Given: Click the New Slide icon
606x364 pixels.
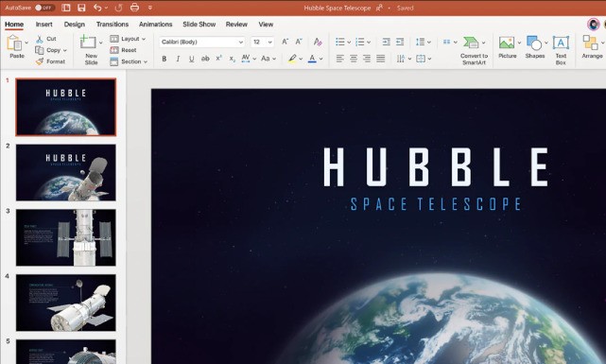Looking at the screenshot, I should [88, 42].
